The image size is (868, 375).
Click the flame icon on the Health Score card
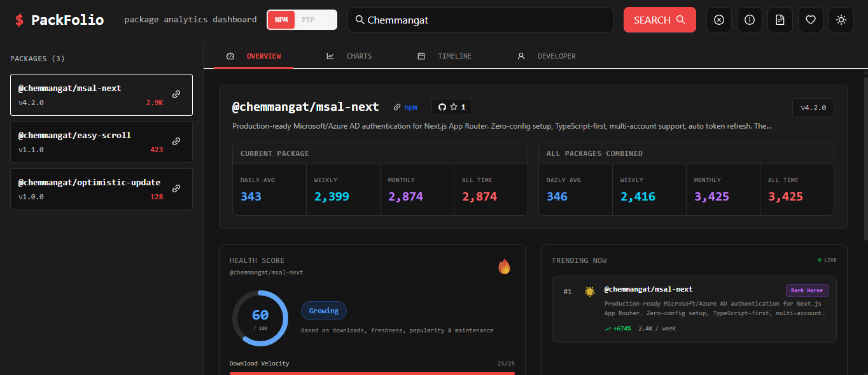[x=504, y=267]
